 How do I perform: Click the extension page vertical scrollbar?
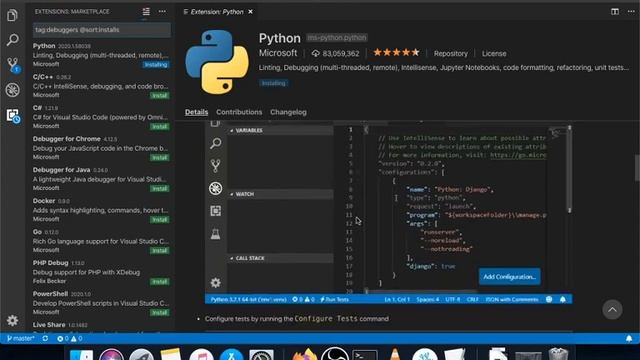tap(637, 167)
